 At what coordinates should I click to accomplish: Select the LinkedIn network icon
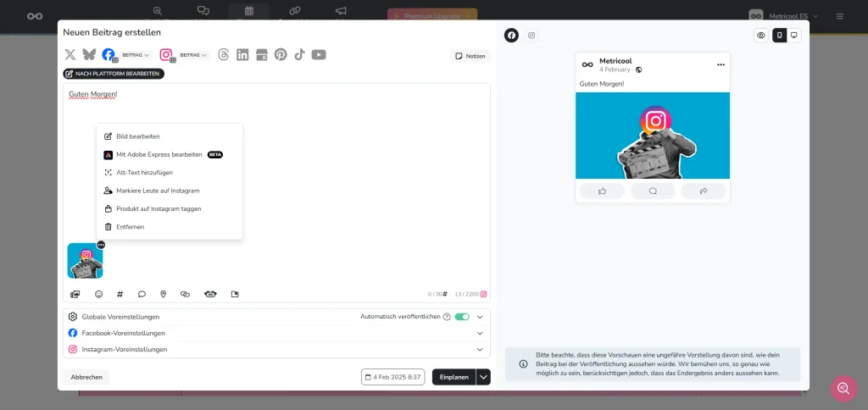pos(242,54)
